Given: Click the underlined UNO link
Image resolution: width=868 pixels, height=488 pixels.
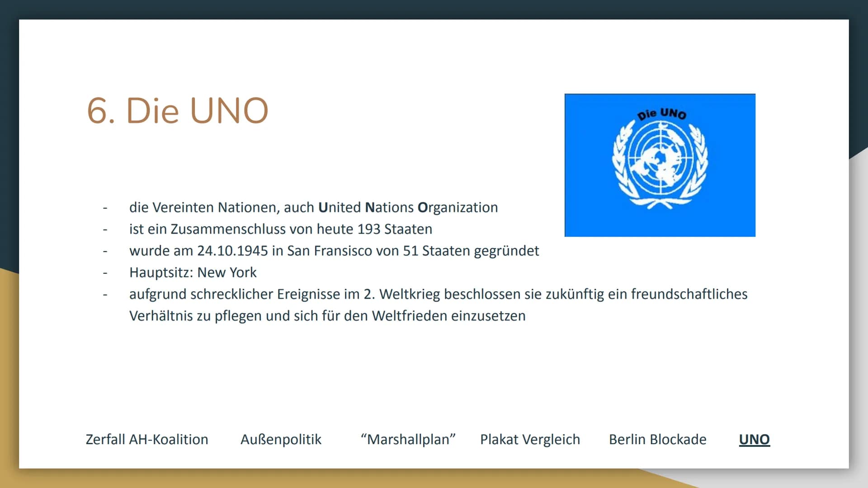Looking at the screenshot, I should (x=754, y=439).
